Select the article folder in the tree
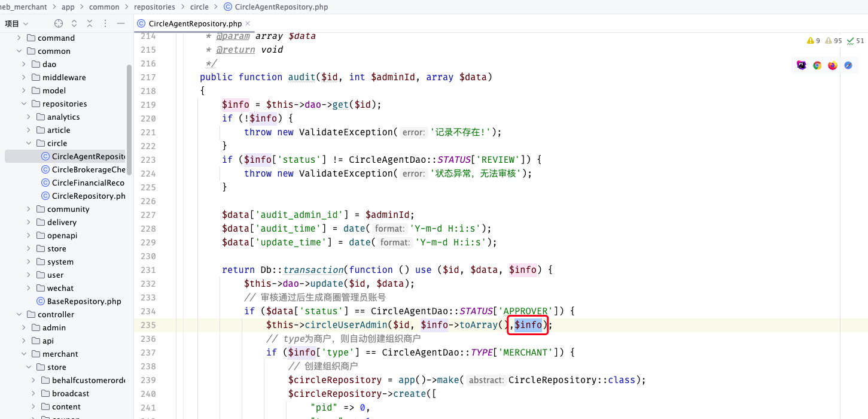The width and height of the screenshot is (868, 419). tap(59, 130)
